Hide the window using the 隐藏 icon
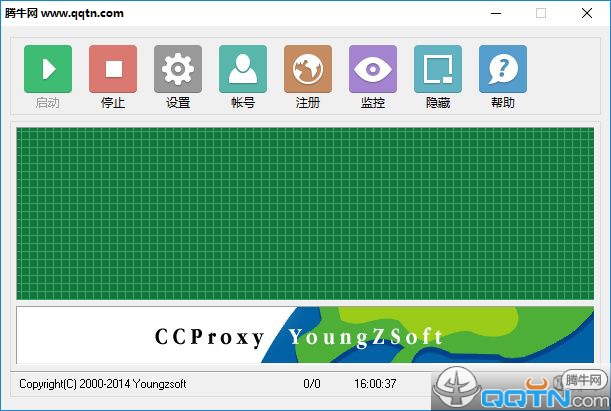Image resolution: width=611 pixels, height=411 pixels. pos(438,69)
